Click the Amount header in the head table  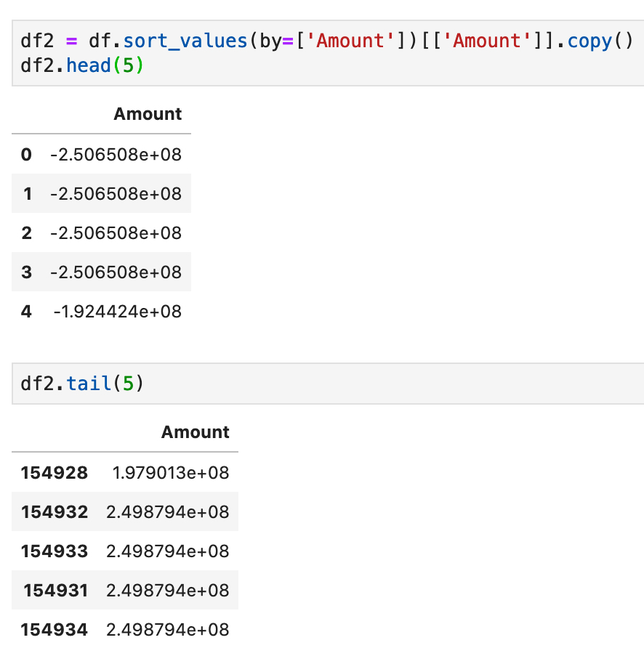[x=148, y=114]
